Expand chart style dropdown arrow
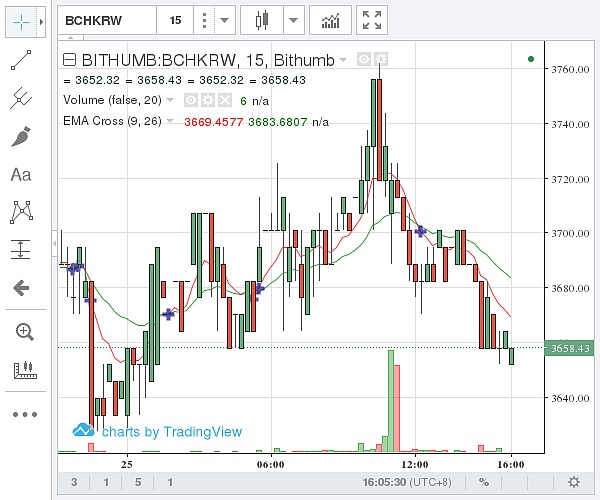600x500 pixels. click(x=293, y=20)
